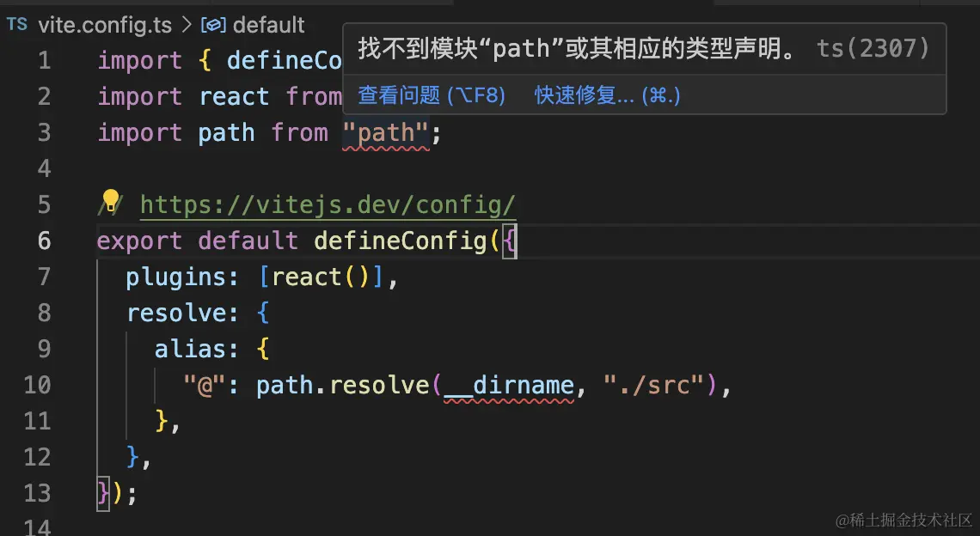Click path identifier after import on line 3
The width and height of the screenshot is (980, 536).
coord(226,133)
